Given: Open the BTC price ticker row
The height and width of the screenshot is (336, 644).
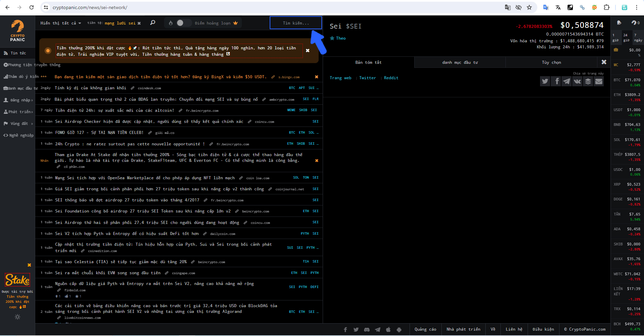Looking at the screenshot, I should click(x=627, y=82).
